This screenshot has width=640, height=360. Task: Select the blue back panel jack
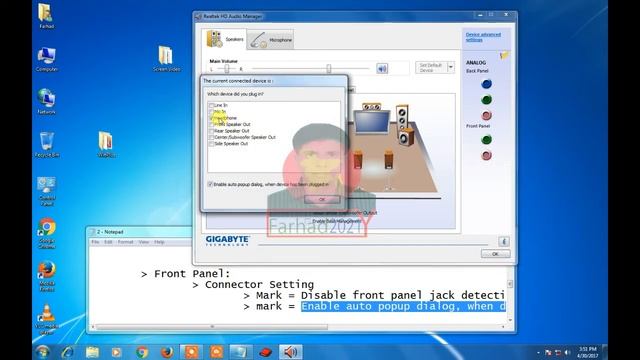click(x=486, y=84)
